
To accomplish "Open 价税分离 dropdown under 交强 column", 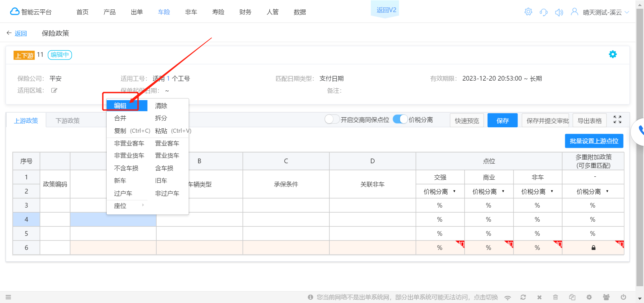I will coord(440,191).
